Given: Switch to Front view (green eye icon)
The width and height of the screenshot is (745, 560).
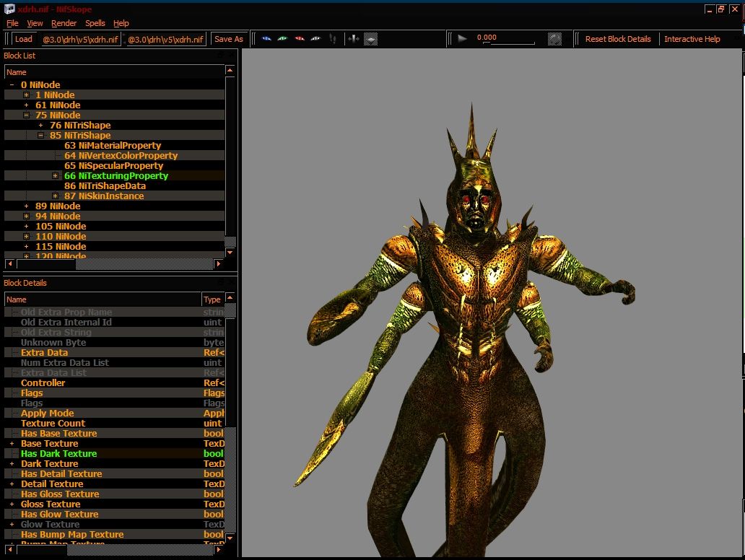Looking at the screenshot, I should tap(283, 39).
